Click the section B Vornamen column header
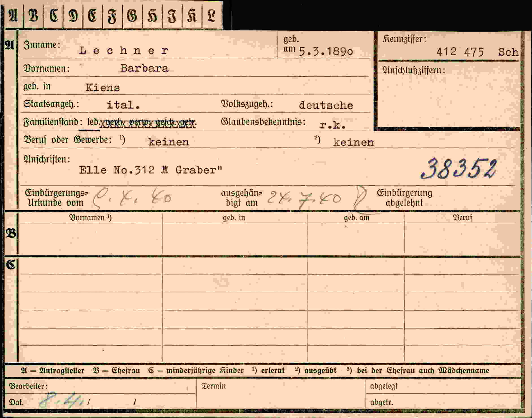 click(x=90, y=217)
